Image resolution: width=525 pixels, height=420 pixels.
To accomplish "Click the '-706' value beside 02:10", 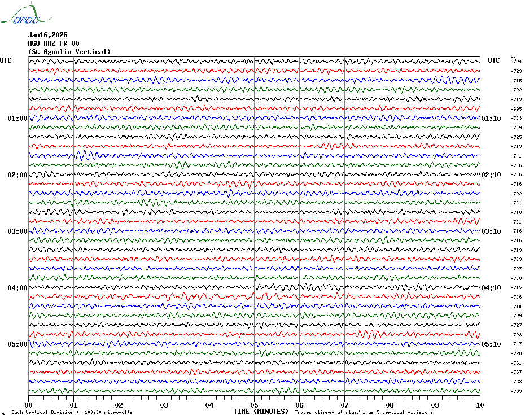I will (517, 175).
